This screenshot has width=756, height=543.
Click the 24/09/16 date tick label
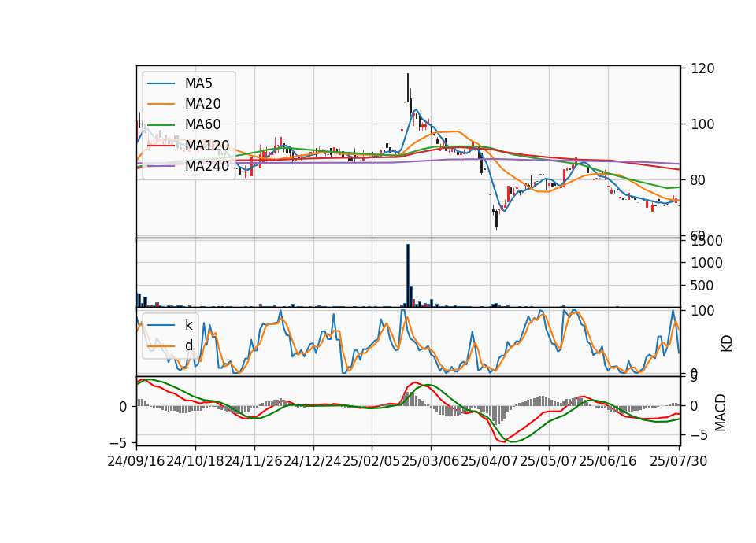point(136,462)
